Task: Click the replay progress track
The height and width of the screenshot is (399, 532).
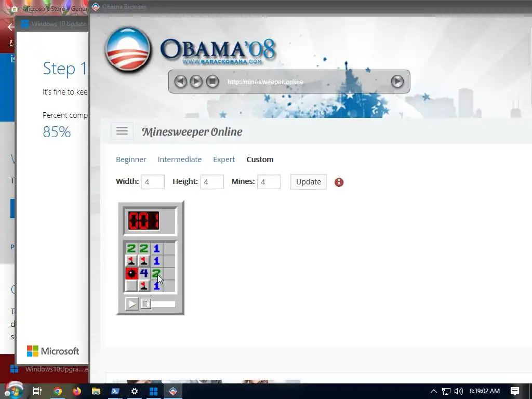Action: 158,303
